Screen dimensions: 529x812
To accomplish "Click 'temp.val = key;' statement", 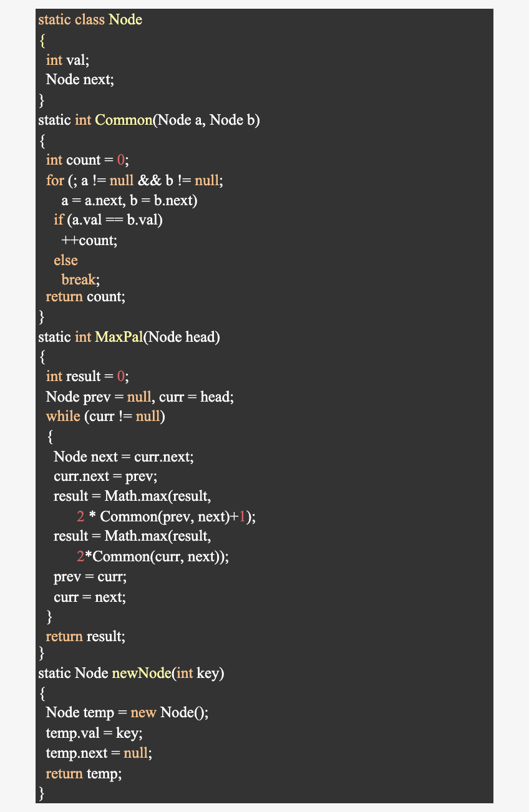I will click(x=94, y=732).
